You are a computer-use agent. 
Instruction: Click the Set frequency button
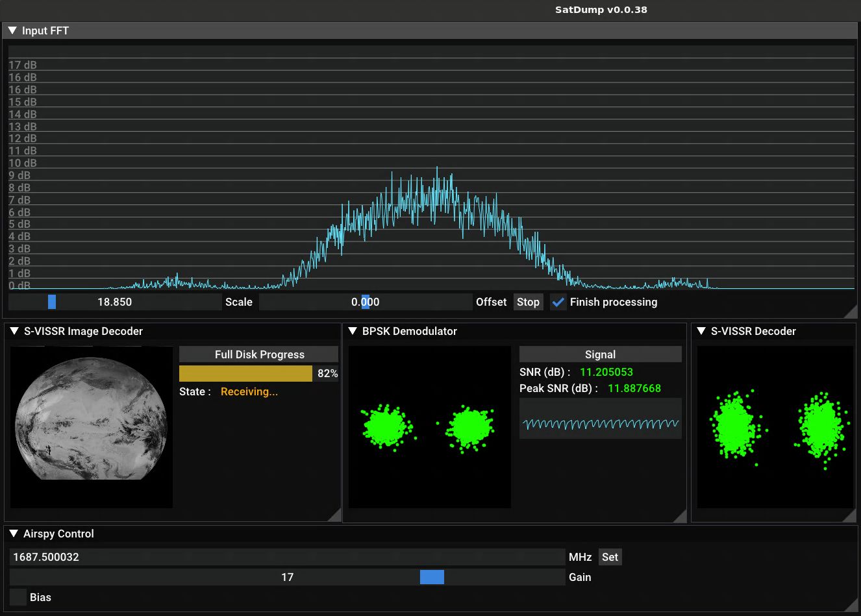pos(610,557)
